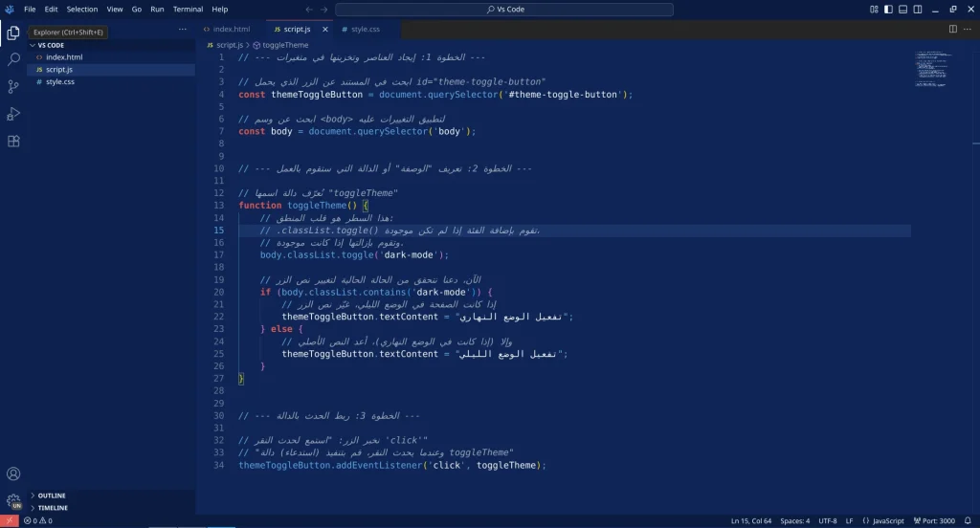Viewport: 980px width, 528px height.
Task: Go back with the navigation arrow
Action: [x=309, y=10]
